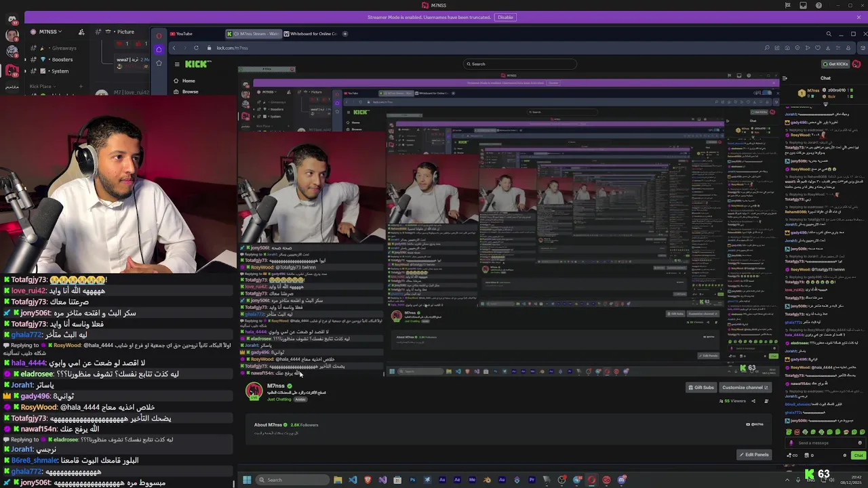Click the Send a message chat input

[824, 443]
